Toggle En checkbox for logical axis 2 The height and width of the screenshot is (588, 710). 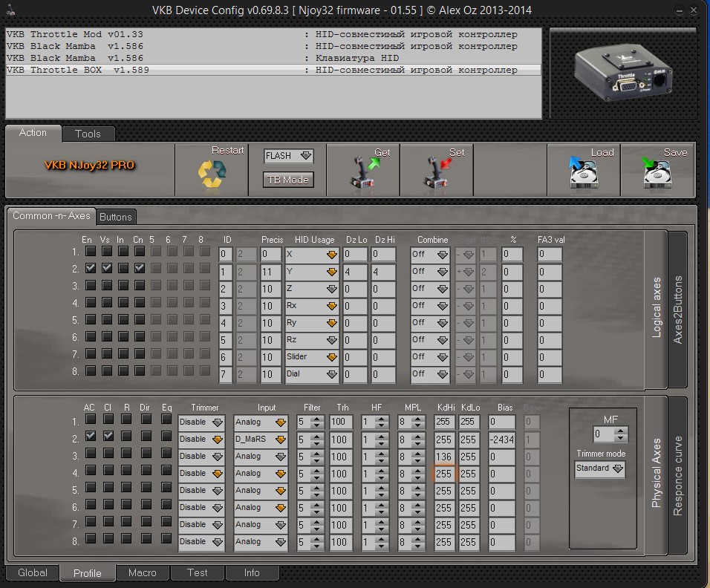(91, 268)
